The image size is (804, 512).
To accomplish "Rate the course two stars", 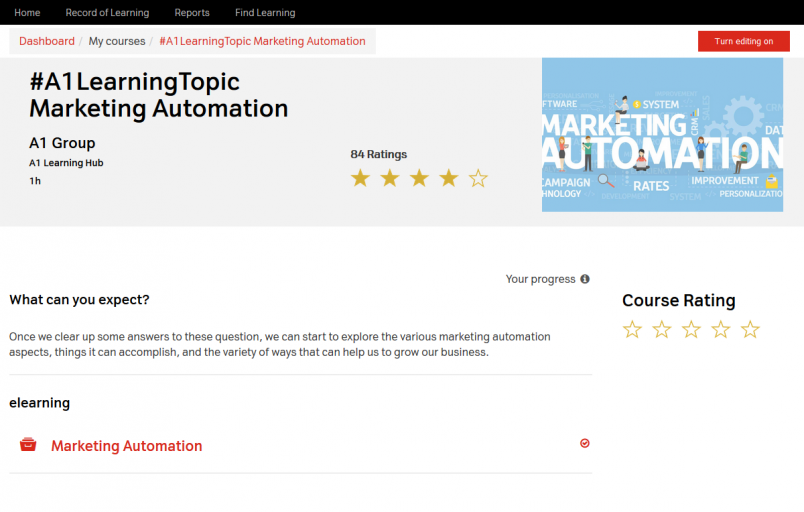I will (662, 329).
